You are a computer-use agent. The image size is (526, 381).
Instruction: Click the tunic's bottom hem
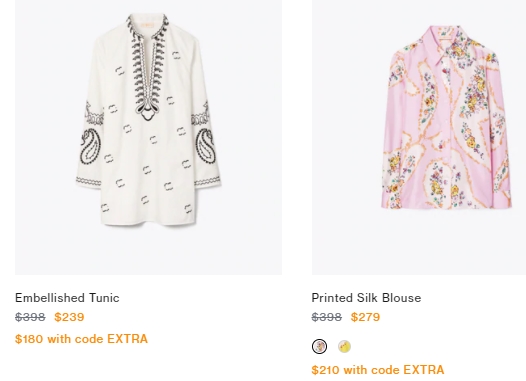(x=148, y=220)
